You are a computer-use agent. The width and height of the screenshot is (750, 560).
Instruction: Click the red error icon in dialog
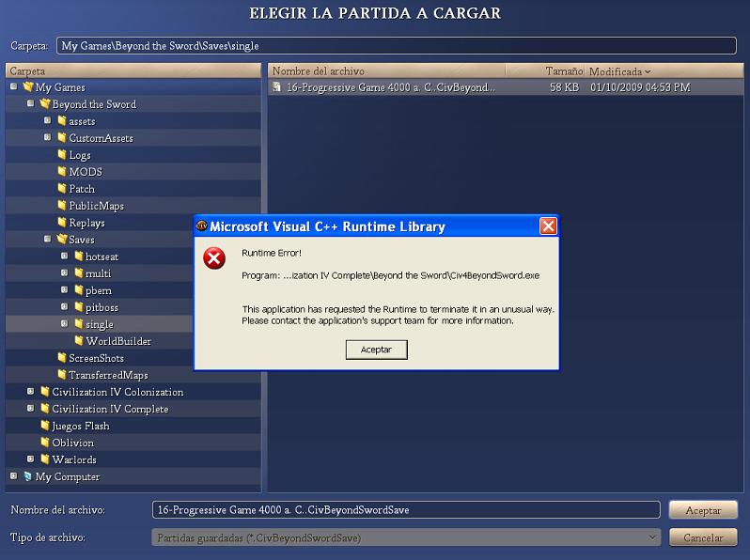(214, 258)
